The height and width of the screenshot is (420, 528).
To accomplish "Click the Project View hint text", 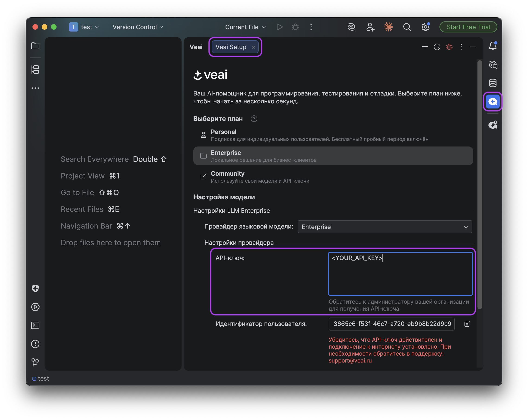I will (83, 176).
